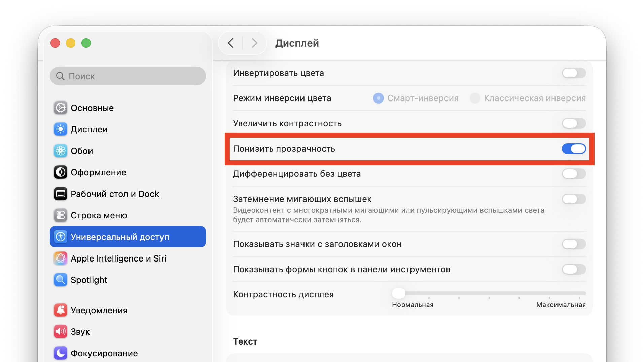Toggle Инвертировать цвета switch
The image size is (644, 362).
coord(574,73)
